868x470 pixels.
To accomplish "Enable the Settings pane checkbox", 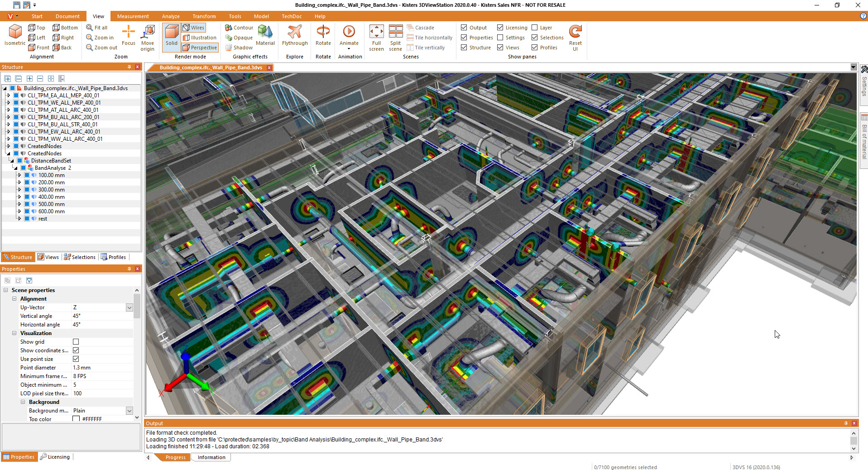I will point(500,38).
